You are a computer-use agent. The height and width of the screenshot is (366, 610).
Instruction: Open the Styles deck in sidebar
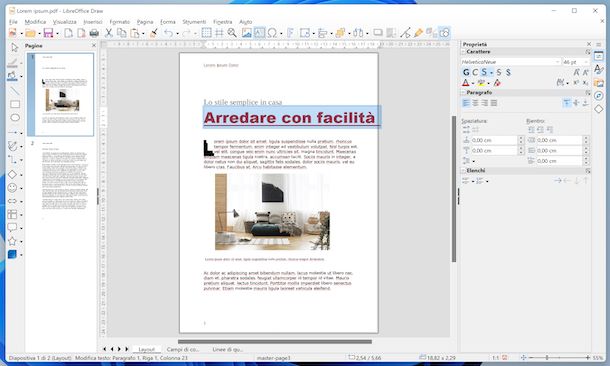click(x=599, y=70)
